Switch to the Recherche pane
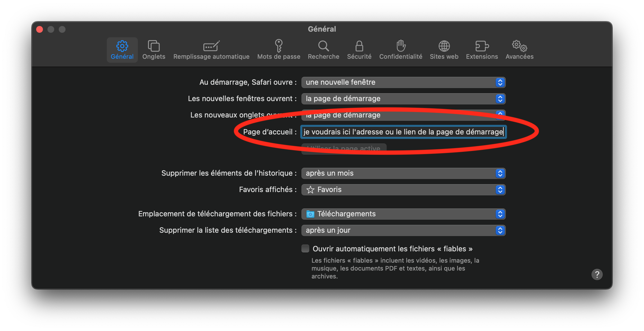The image size is (644, 331). click(323, 50)
